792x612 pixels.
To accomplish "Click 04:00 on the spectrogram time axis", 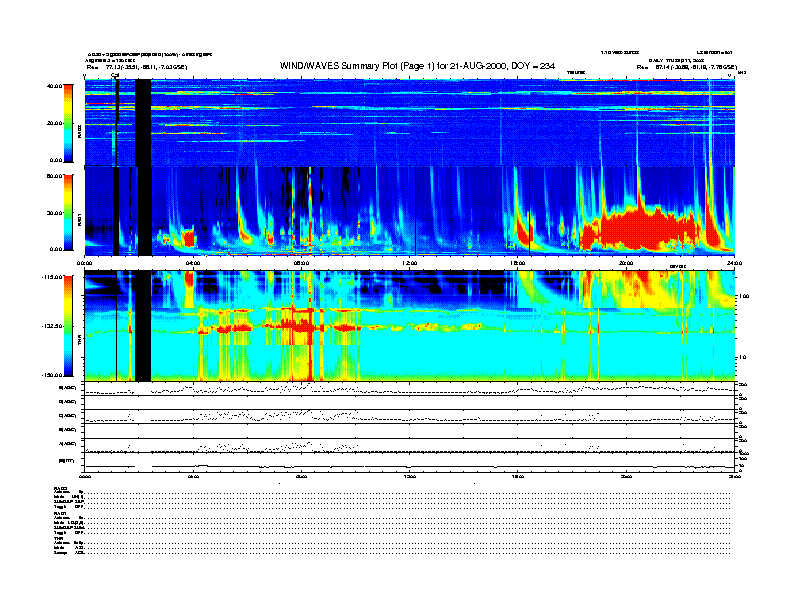I will [x=193, y=263].
